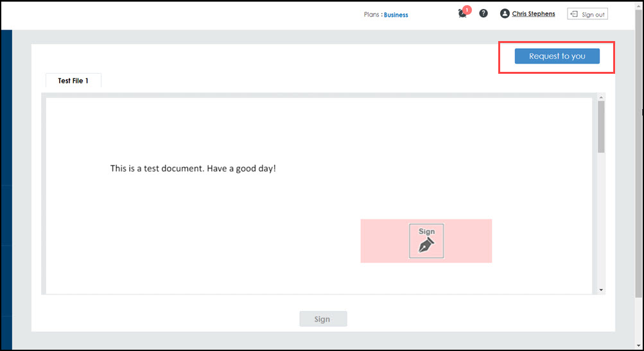The image size is (644, 351).
Task: Click the 'Plans :' label in the header
Action: coord(373,14)
